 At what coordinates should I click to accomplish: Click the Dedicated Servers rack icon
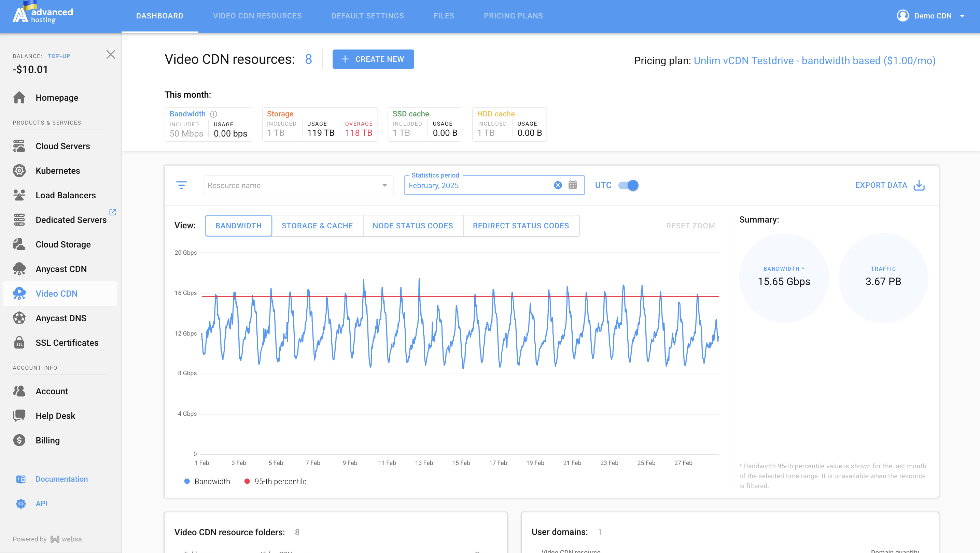click(19, 220)
